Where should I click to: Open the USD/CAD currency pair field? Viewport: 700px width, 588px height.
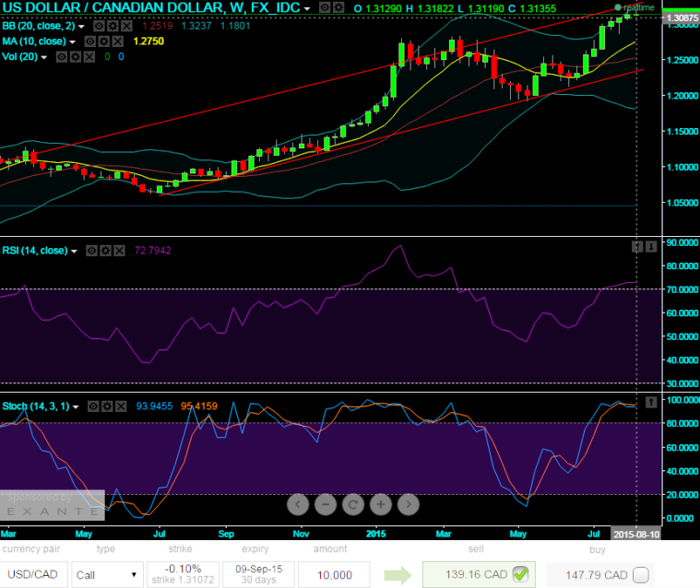[34, 574]
